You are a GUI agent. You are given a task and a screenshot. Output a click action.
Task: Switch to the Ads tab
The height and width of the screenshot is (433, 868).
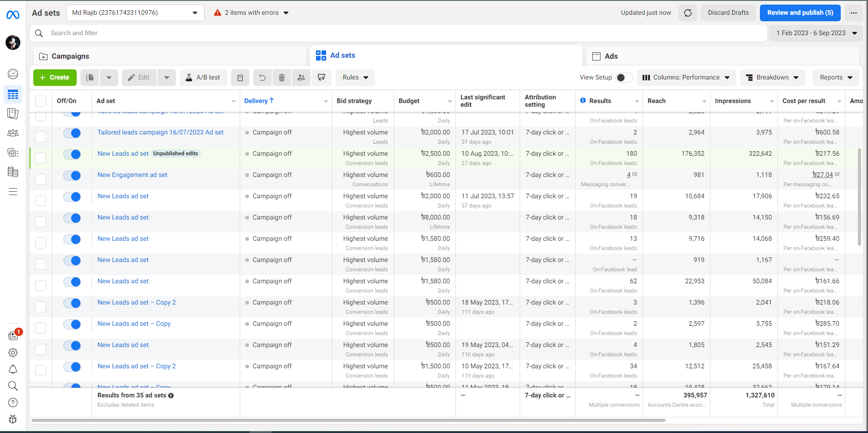coord(611,56)
